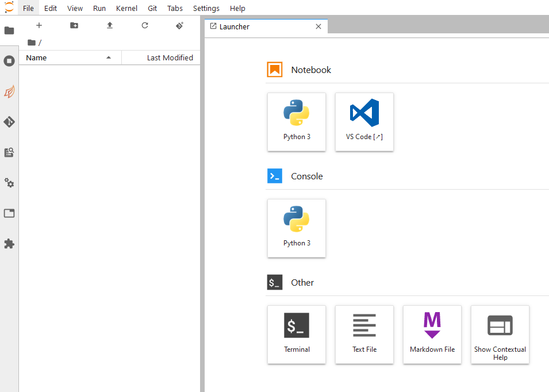
Task: Click the New Launcher plus icon
Action: click(x=39, y=25)
